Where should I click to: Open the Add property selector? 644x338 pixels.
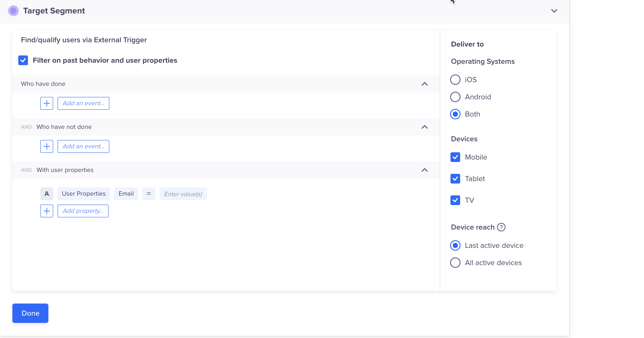[x=83, y=211]
